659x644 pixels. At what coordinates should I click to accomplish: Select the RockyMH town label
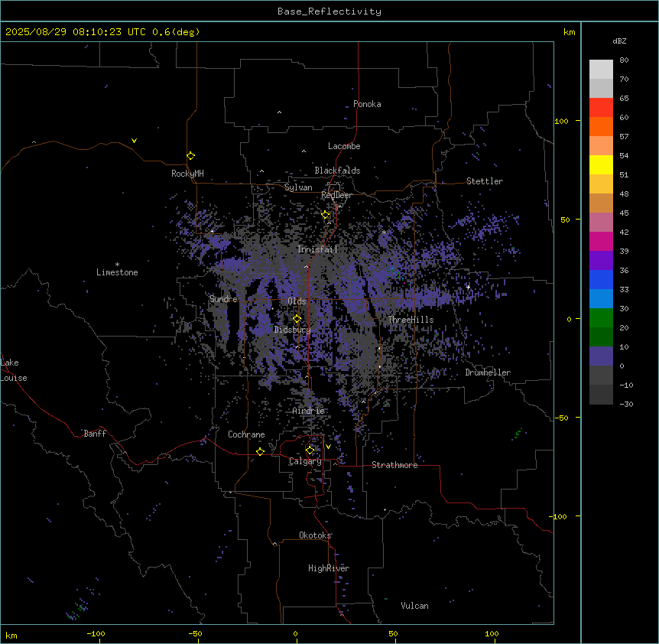pos(187,174)
